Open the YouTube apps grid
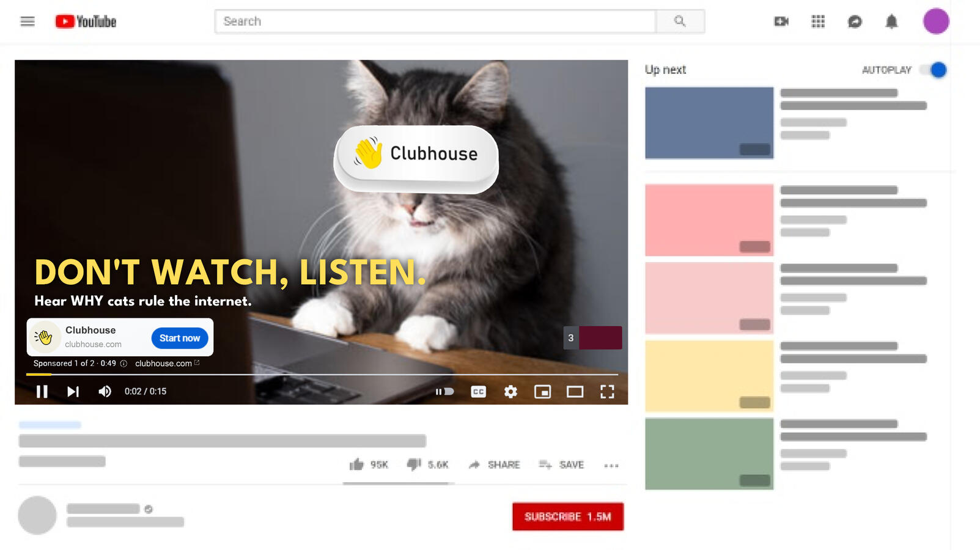The height and width of the screenshot is (550, 980). 818,21
